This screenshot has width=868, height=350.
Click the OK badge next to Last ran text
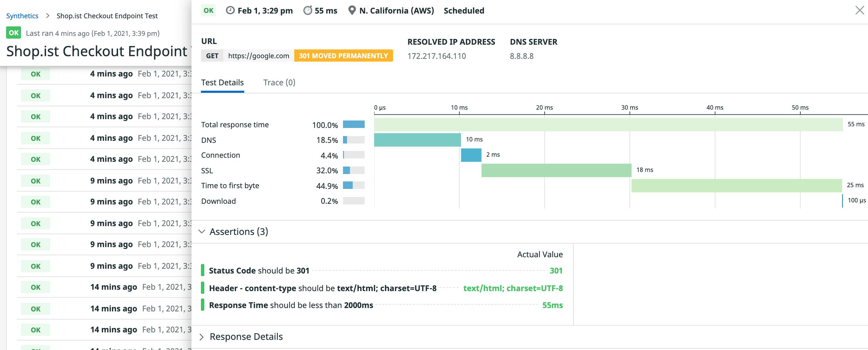click(14, 33)
